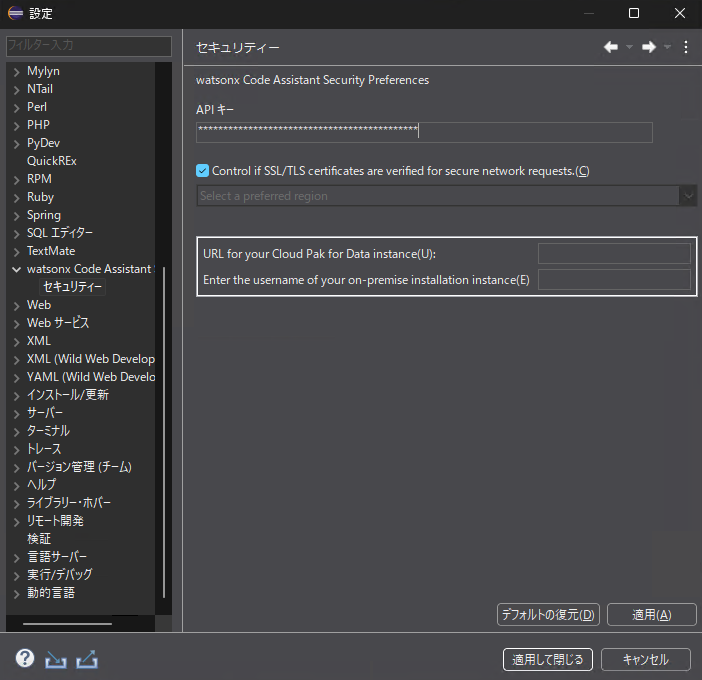Select バージョン管理 (チーム) category
The height and width of the screenshot is (680, 702).
79,467
